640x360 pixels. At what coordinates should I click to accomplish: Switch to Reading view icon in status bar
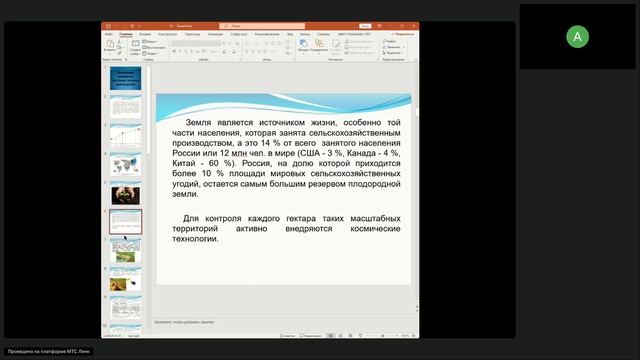350,336
